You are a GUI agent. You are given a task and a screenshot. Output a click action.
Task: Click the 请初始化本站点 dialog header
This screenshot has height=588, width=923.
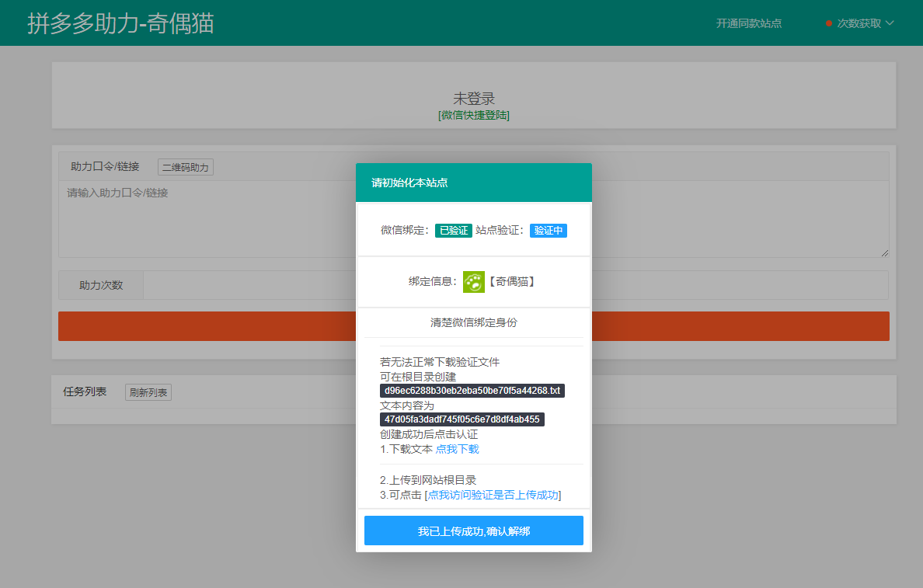[x=474, y=183]
